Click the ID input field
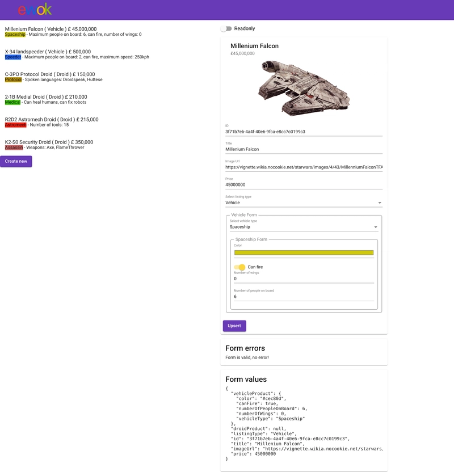Screen dimensions: 454x476 click(x=304, y=132)
